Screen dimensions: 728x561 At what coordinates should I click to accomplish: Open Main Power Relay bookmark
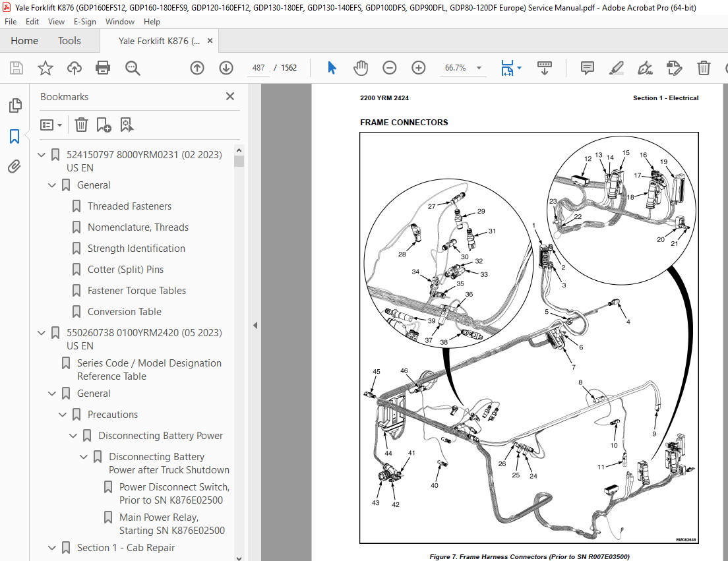tap(172, 524)
